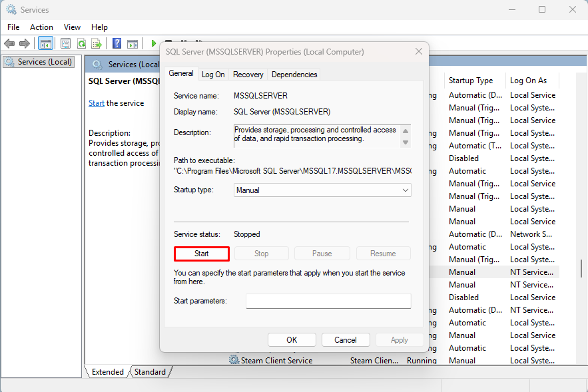Click the 'Start the service' link
The image size is (588, 392).
(x=97, y=103)
